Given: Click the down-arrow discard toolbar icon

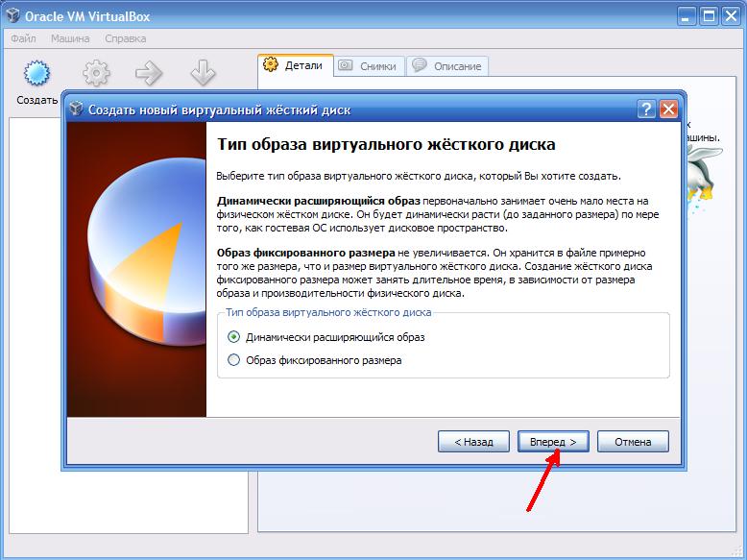Looking at the screenshot, I should [203, 73].
